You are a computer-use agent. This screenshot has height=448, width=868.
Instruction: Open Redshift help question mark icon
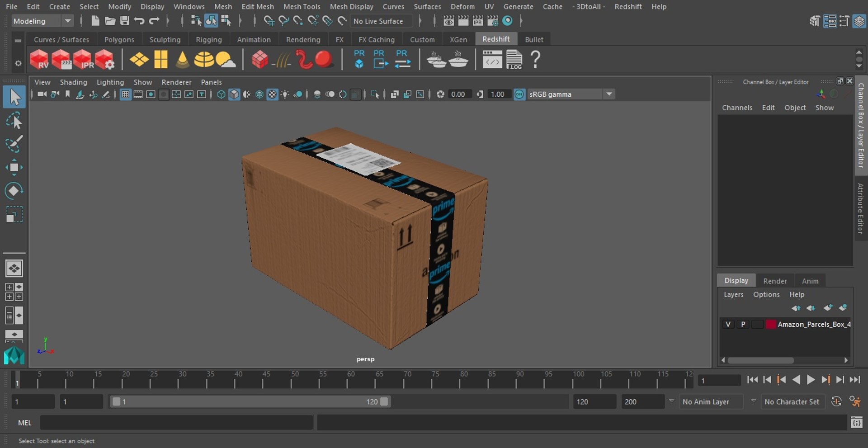tap(535, 60)
